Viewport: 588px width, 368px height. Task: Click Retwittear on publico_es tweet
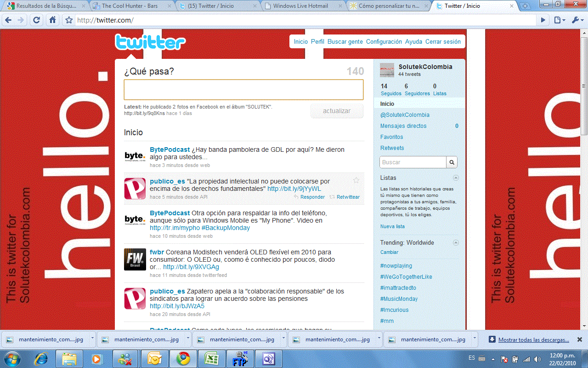pyautogui.click(x=345, y=197)
